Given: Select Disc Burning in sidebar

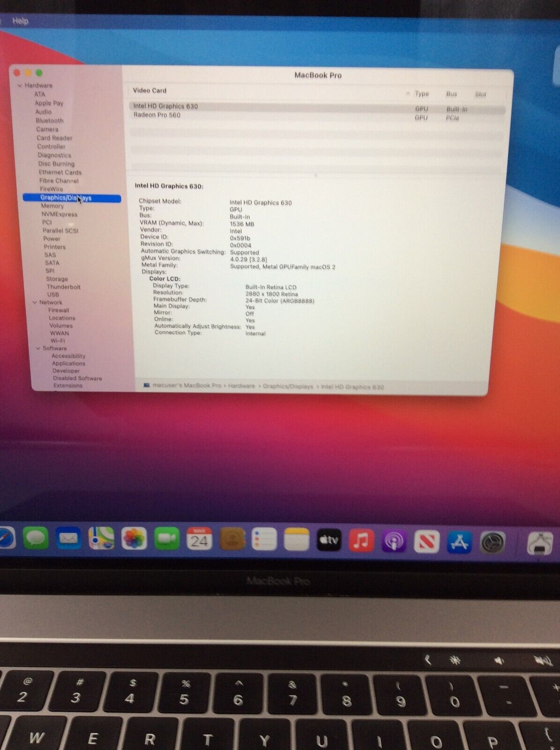Looking at the screenshot, I should click(56, 164).
